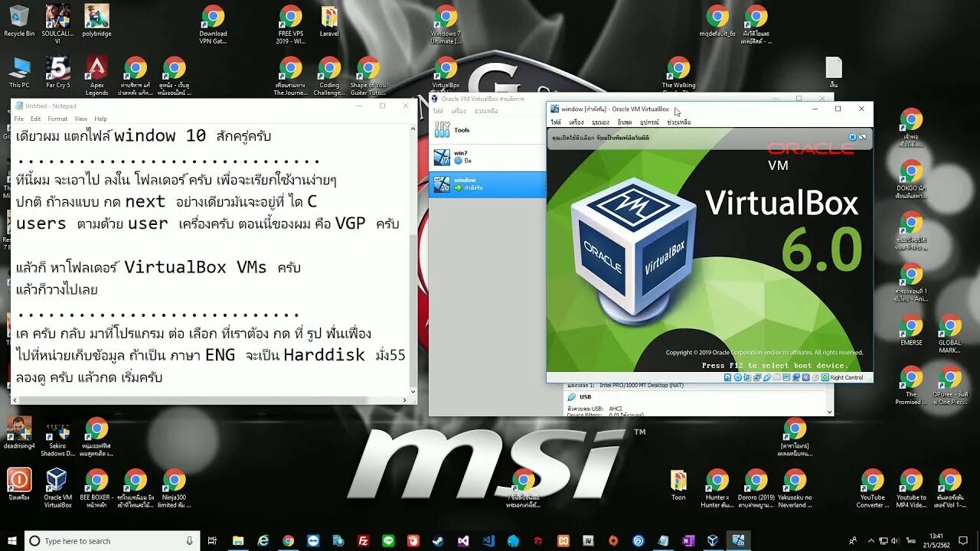This screenshot has height=551, width=980.
Task: Click host key arrow icon near Right Control
Action: coord(825,377)
